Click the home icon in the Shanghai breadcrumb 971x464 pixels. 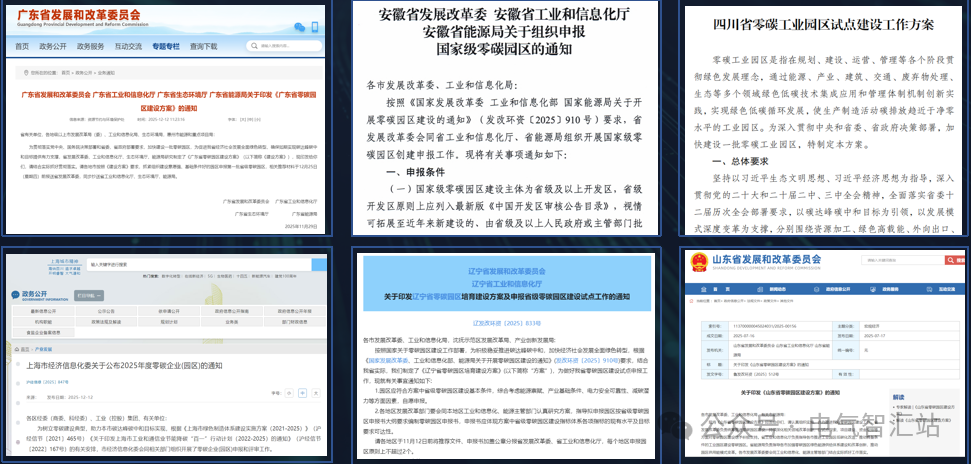(x=17, y=349)
